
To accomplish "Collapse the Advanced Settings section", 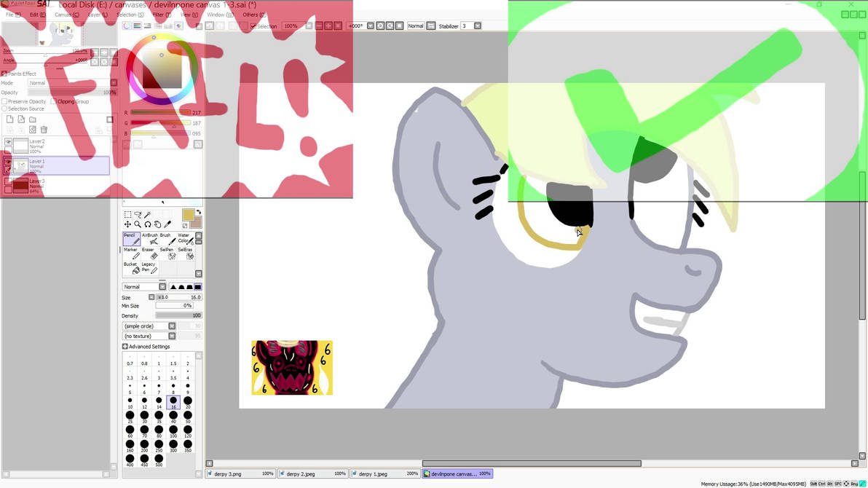I will [x=126, y=346].
